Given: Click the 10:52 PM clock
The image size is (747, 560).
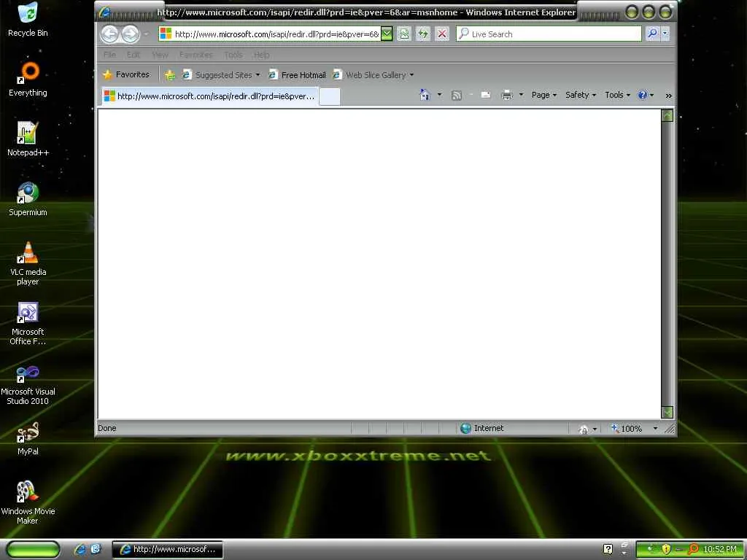Looking at the screenshot, I should [719, 549].
